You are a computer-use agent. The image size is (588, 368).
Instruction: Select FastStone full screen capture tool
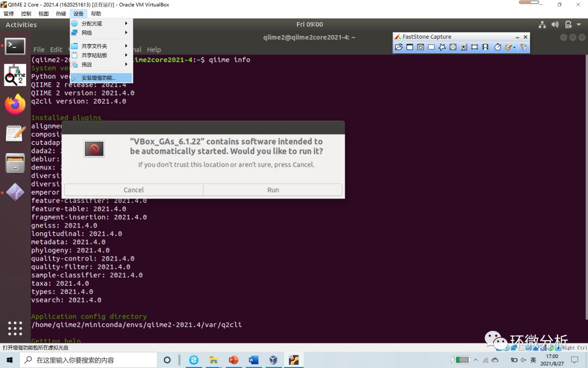453,47
